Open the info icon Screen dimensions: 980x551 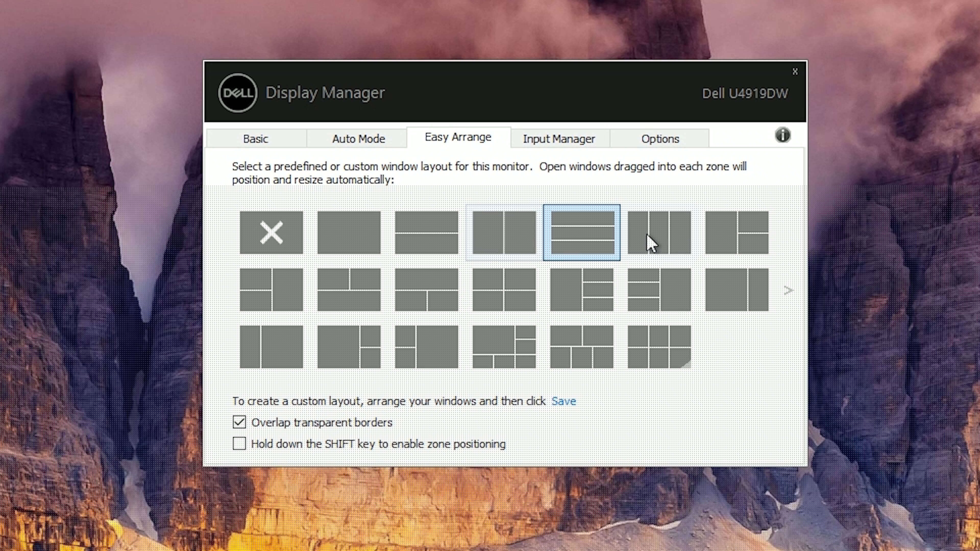click(782, 135)
